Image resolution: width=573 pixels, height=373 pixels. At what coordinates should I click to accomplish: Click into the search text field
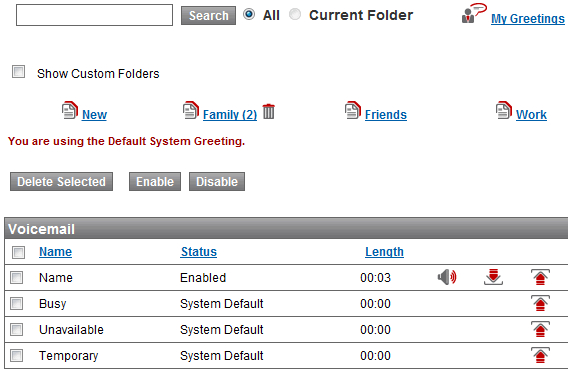[x=94, y=15]
